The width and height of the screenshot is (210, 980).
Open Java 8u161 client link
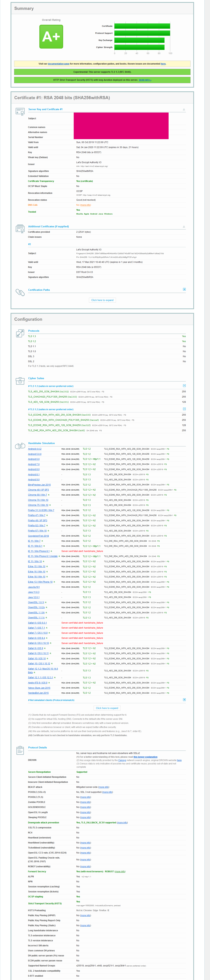tap(34, 587)
